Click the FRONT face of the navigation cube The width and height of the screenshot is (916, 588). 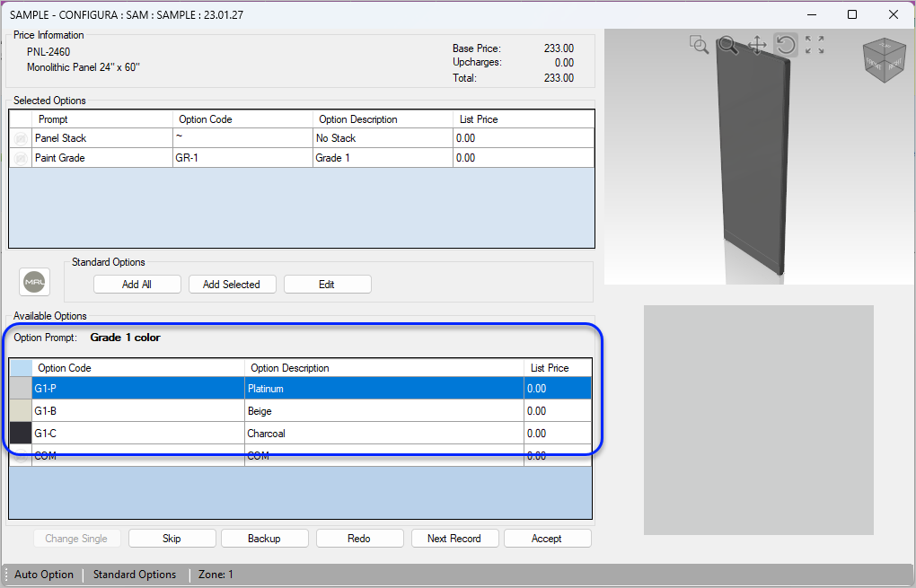pos(873,65)
